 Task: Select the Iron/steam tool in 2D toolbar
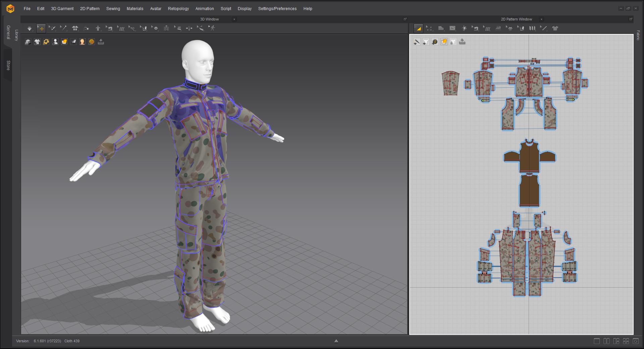[498, 29]
